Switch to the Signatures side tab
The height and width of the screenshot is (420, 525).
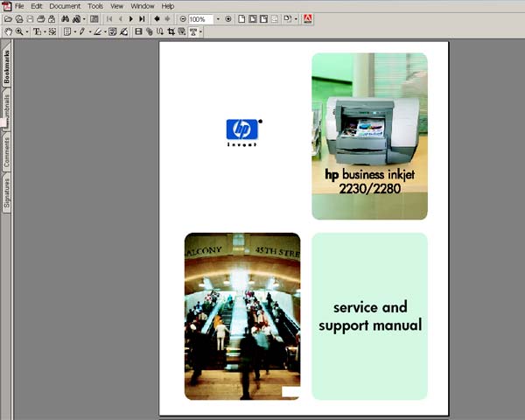pos(7,192)
